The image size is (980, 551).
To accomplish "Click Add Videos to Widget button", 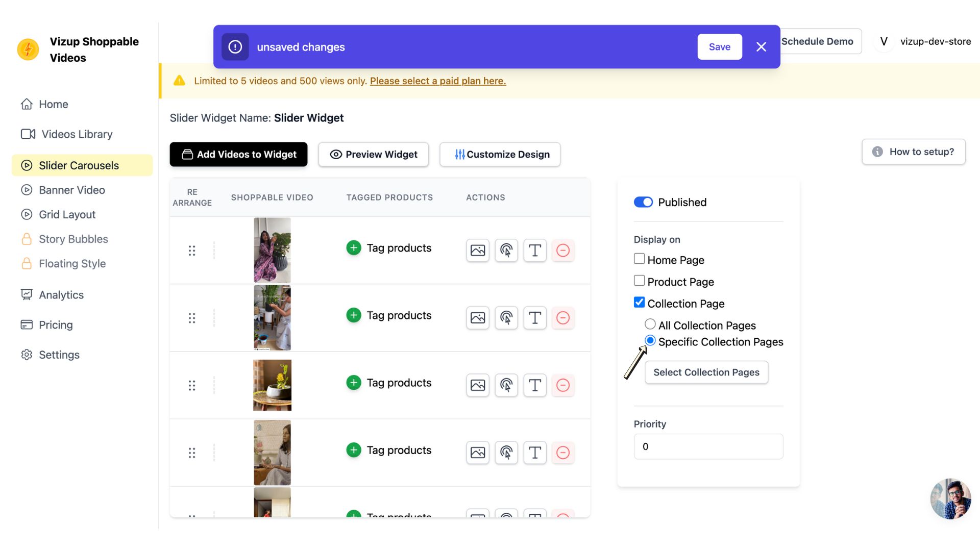I will pyautogui.click(x=238, y=154).
